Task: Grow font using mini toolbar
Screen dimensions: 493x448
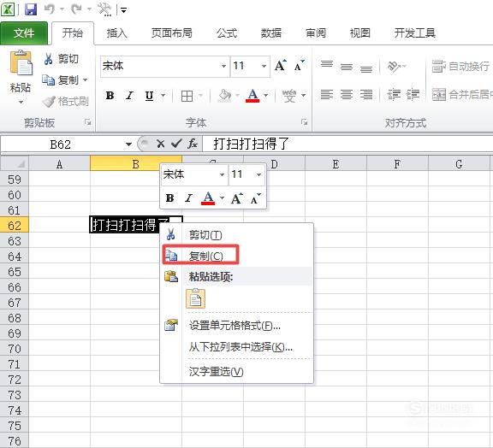Action: 236,198
